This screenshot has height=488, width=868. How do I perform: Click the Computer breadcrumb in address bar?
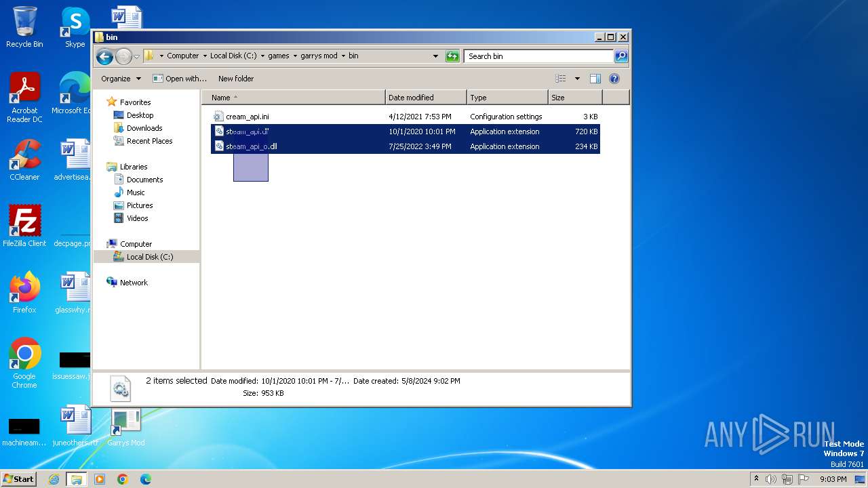click(183, 56)
